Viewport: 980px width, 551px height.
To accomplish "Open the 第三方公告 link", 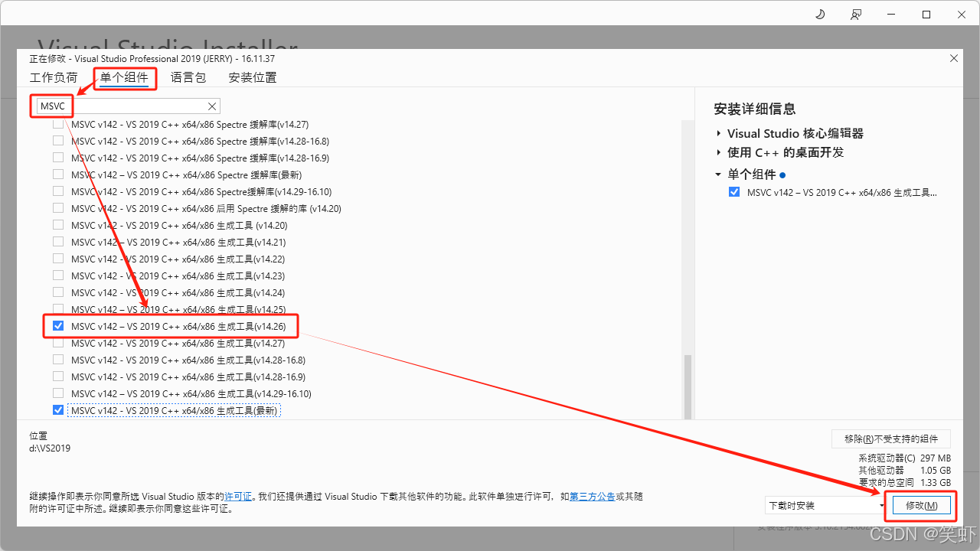I will (x=593, y=497).
